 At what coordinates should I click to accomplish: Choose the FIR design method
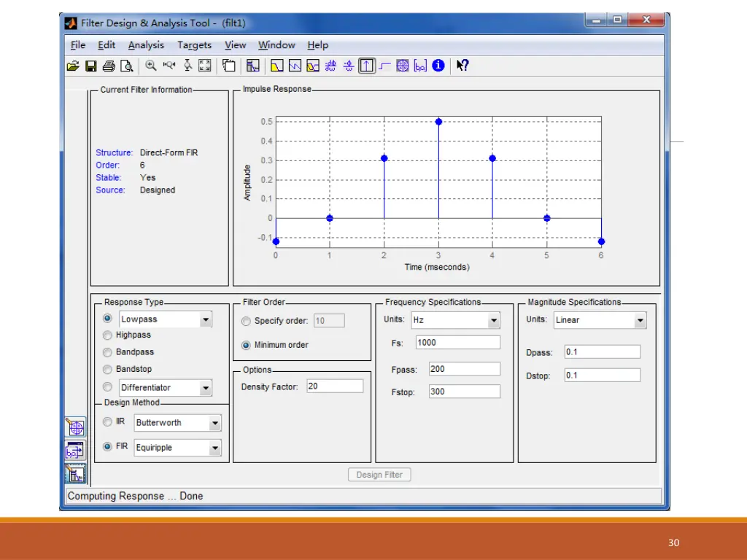[107, 446]
